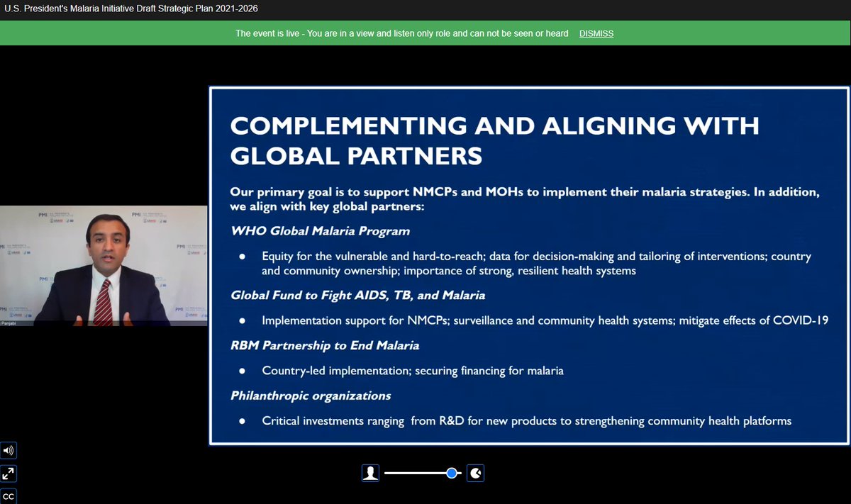The height and width of the screenshot is (504, 851).
Task: Click 'Equity for the vulnerable and hard-to-reach' bullet text
Action: (x=537, y=263)
